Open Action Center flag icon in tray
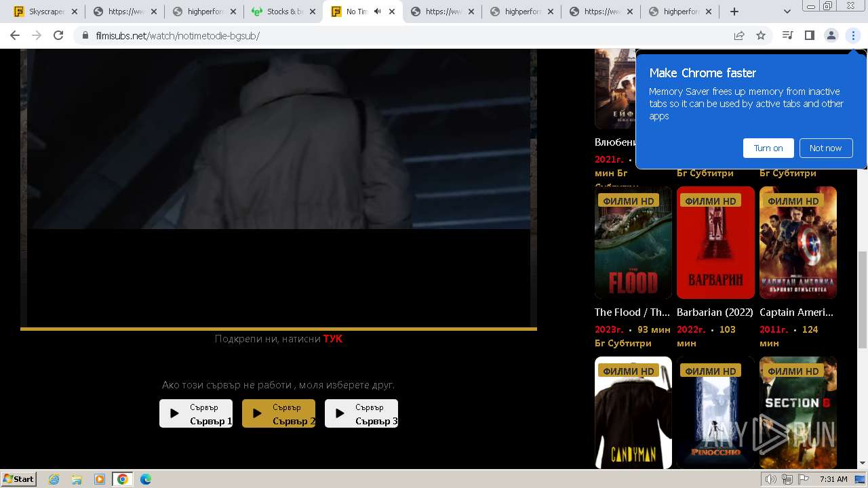Screen dimensions: 868x488 point(804,479)
